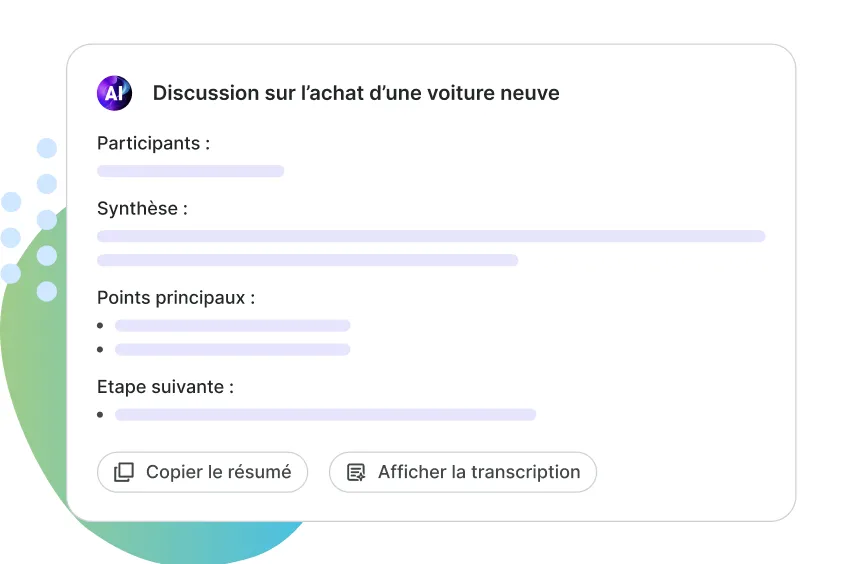
Task: Click the Etape suivante heading
Action: coord(165,387)
